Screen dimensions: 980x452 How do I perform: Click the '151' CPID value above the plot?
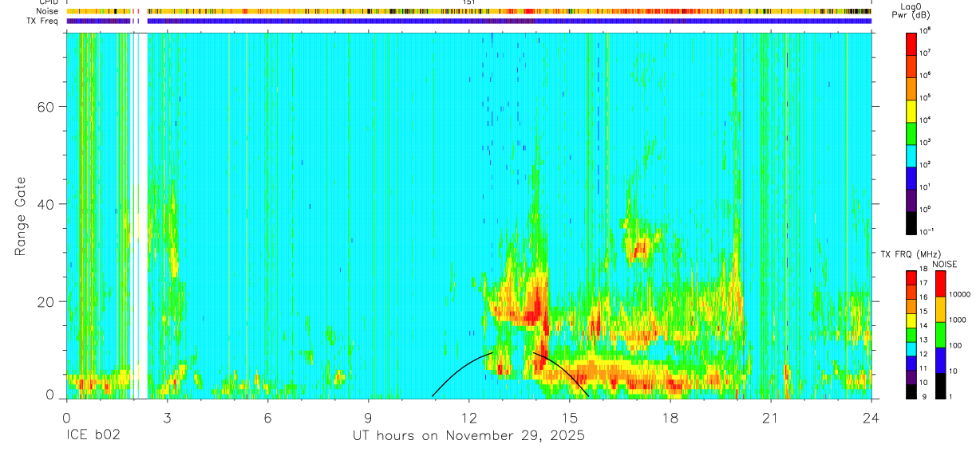pyautogui.click(x=469, y=2)
